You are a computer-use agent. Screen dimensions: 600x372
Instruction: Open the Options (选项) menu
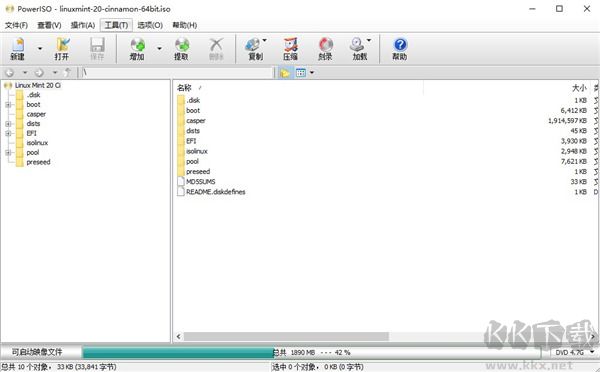pos(150,25)
